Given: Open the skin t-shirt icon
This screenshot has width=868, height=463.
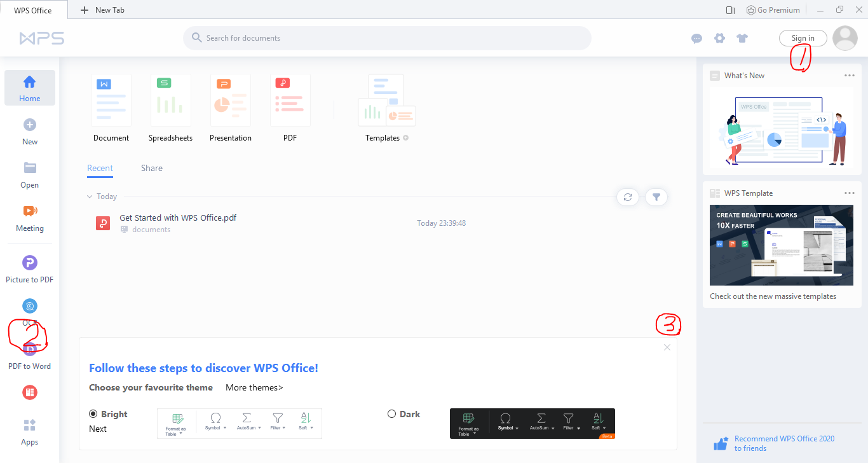Looking at the screenshot, I should click(742, 38).
